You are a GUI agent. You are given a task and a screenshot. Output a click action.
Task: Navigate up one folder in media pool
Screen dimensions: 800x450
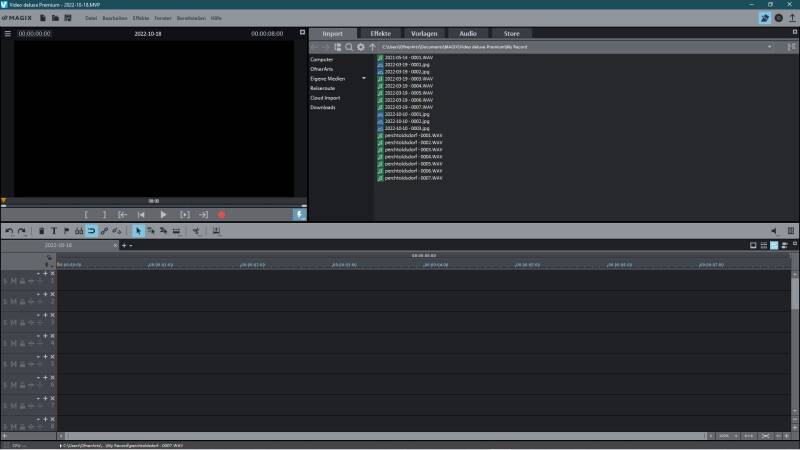click(x=373, y=47)
